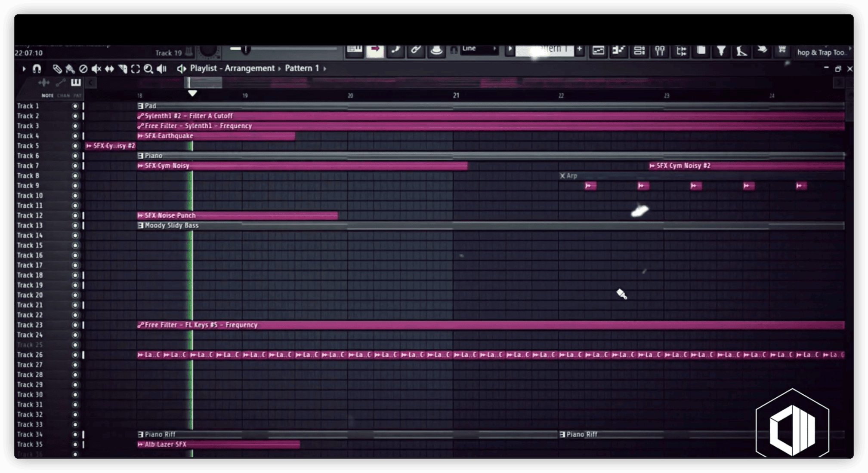Click bar 21 on the timeline ruler
Viewport: 868px width, 473px height.
(x=456, y=95)
